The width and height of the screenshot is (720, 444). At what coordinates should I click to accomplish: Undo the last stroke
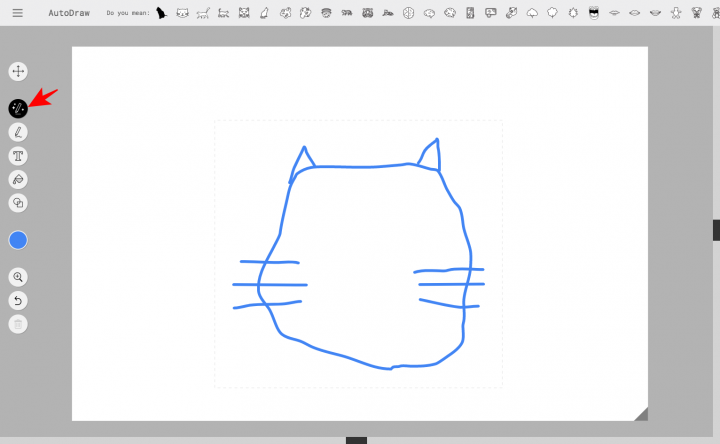[18, 300]
